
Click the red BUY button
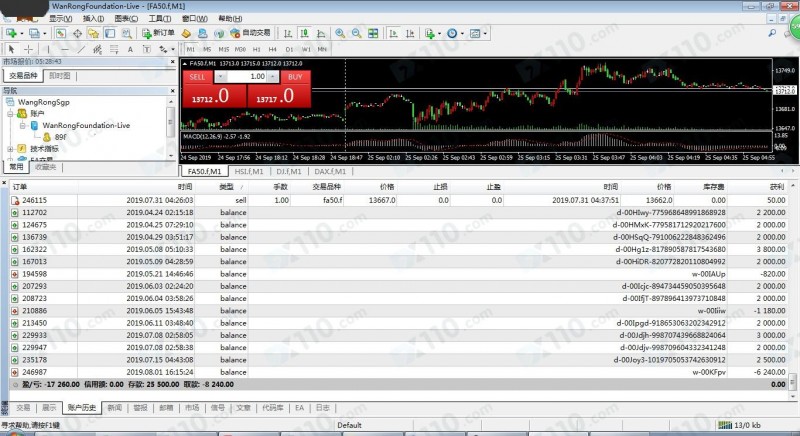(293, 76)
